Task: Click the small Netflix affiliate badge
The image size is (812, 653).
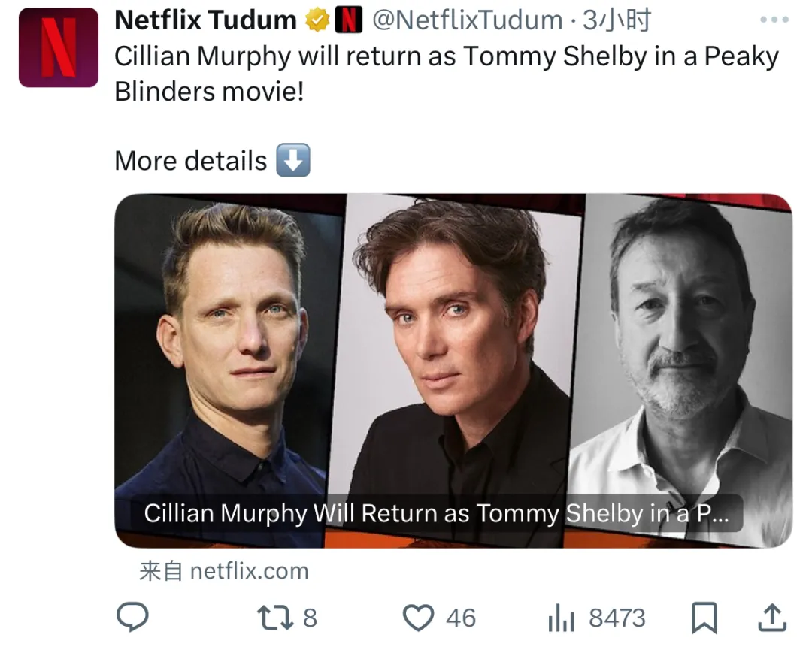Action: point(347,21)
